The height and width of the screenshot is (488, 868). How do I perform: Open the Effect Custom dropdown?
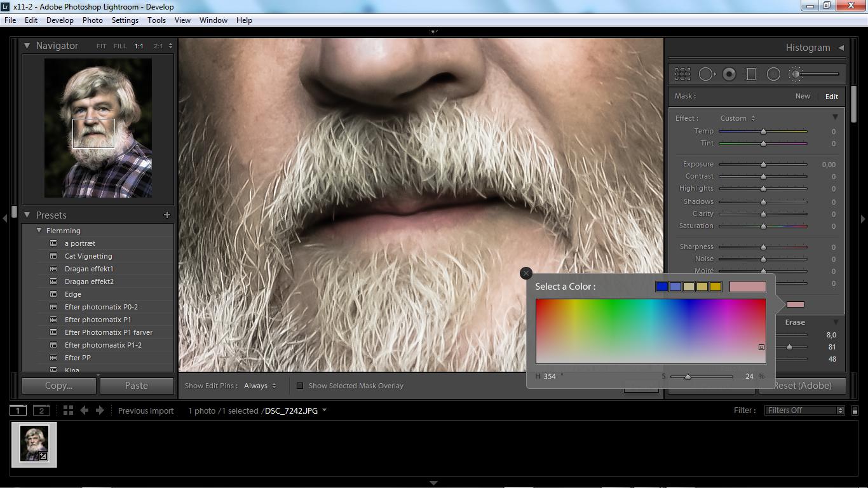737,118
